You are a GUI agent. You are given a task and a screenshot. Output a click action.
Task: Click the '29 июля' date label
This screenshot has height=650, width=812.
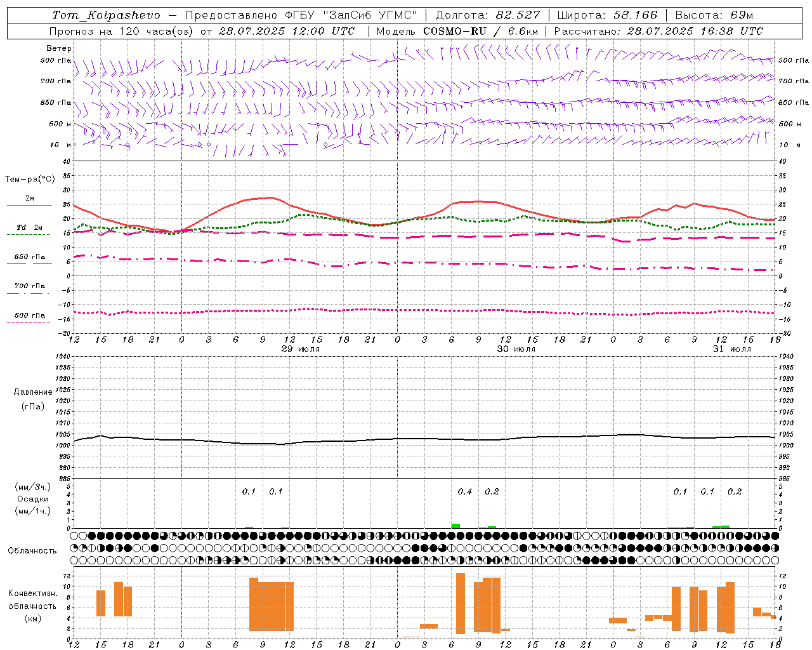[x=301, y=349]
